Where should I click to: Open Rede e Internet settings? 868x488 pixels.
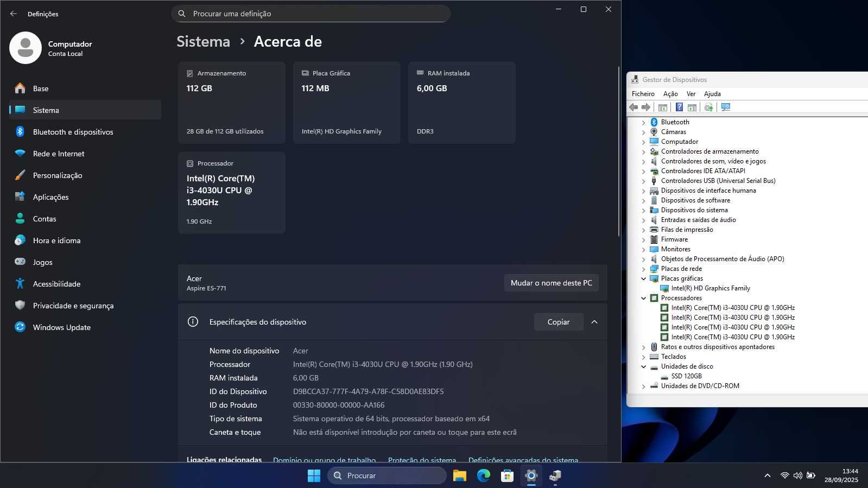click(x=85, y=154)
